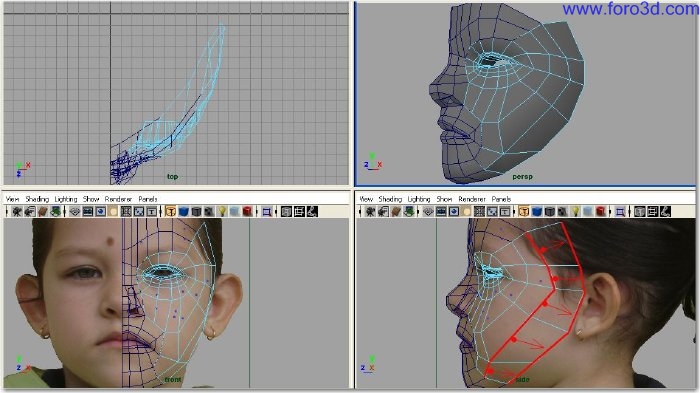Toggle X-Ray icon in side panel toolbar
The height and width of the screenshot is (393, 700).
[x=640, y=212]
